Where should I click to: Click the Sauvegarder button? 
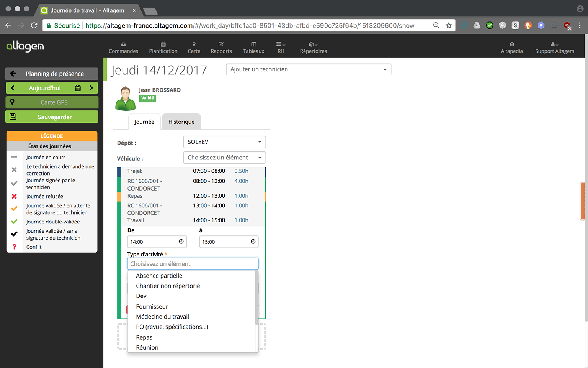tap(52, 117)
